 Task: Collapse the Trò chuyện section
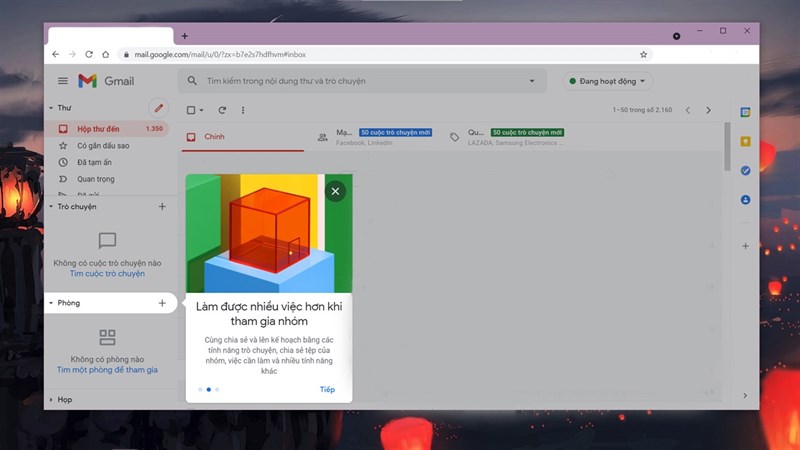pyautogui.click(x=51, y=207)
